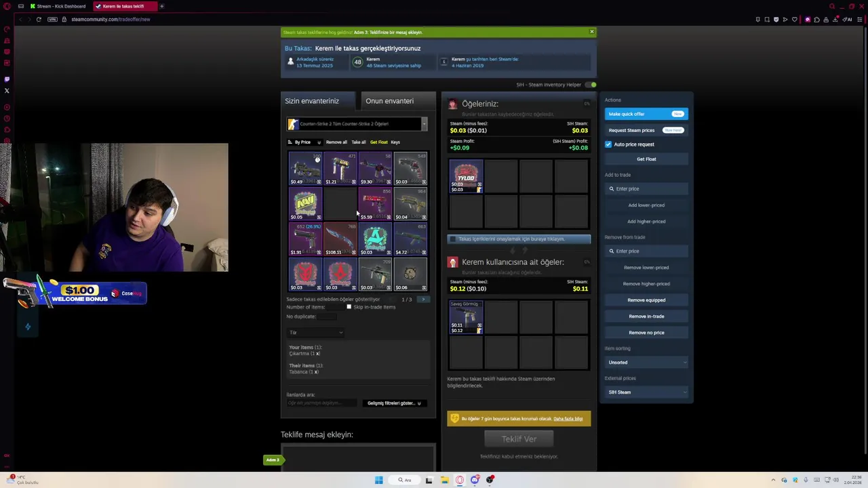Select the Kerem ile takas teklifi browser tab
Image resolution: width=868 pixels, height=488 pixels.
[x=124, y=6]
